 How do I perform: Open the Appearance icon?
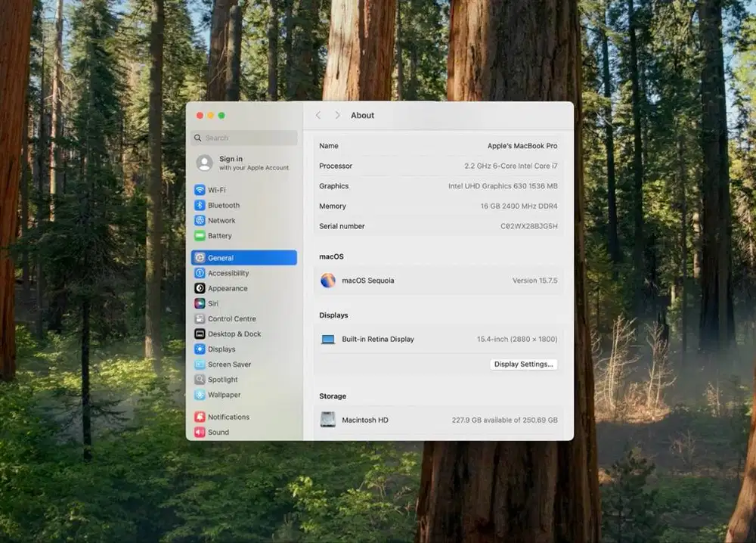coord(200,288)
